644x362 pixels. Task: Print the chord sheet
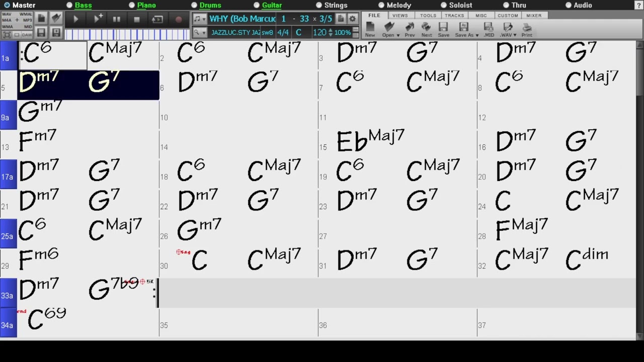point(527,30)
